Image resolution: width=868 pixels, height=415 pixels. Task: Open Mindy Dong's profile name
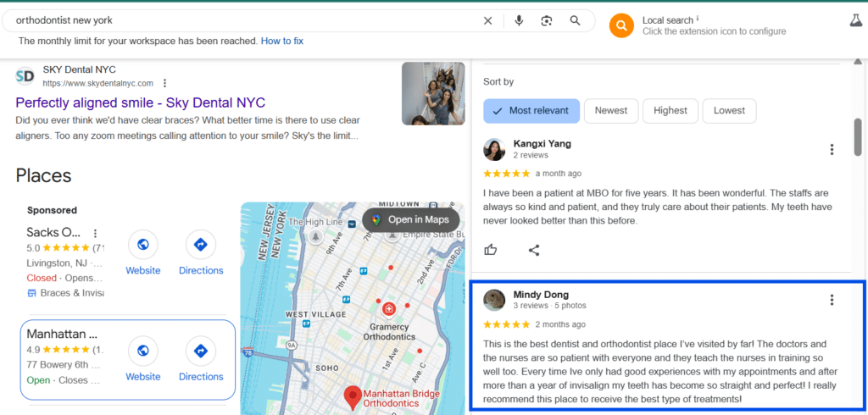(x=541, y=295)
